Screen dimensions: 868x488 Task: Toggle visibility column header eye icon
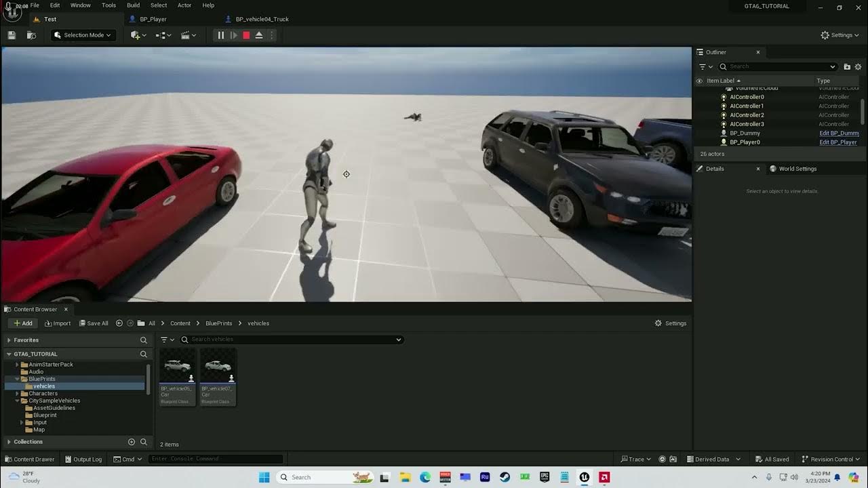point(699,81)
